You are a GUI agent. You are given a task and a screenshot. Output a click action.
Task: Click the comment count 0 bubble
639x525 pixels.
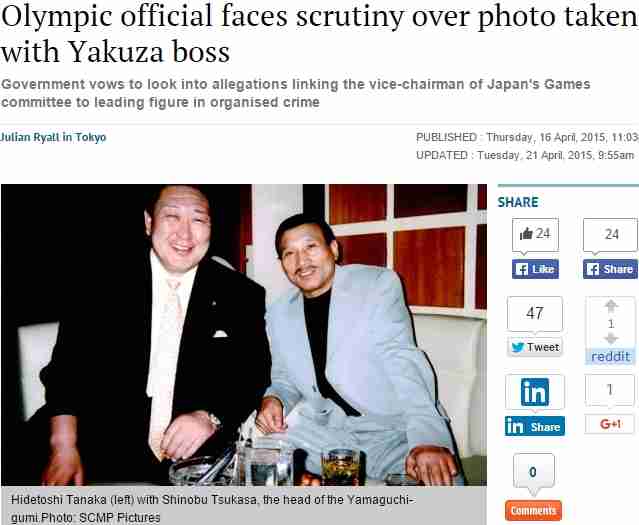(533, 472)
